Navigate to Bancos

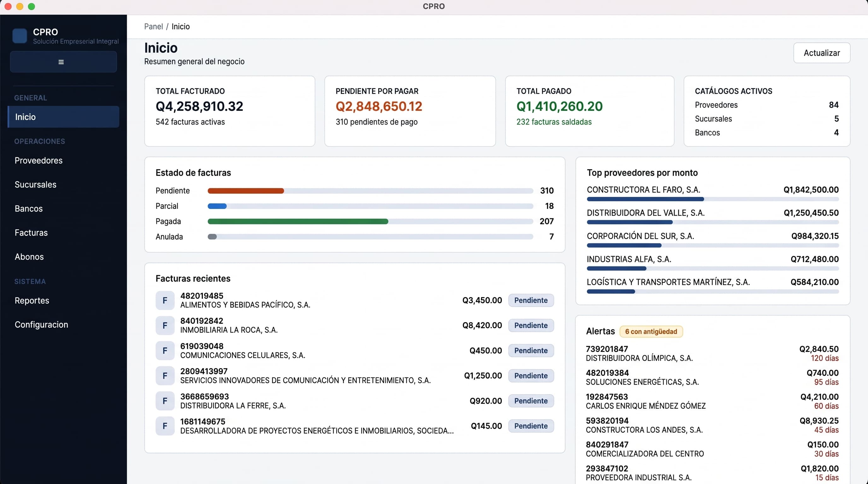coord(63,209)
